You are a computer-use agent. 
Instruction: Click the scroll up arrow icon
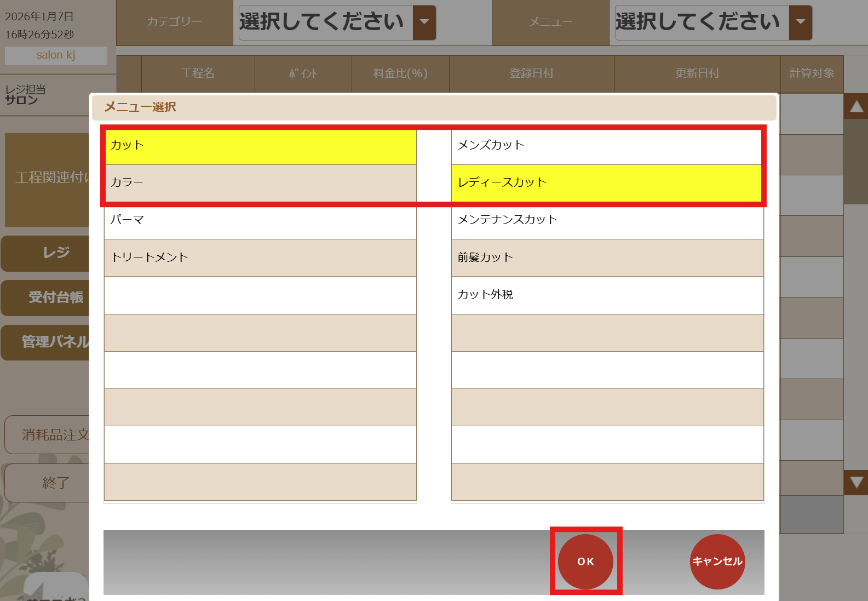[x=856, y=107]
